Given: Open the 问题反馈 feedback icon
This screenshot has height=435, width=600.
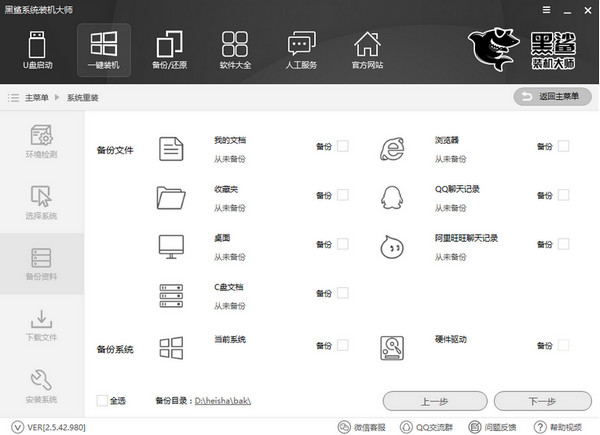Looking at the screenshot, I should (478, 426).
